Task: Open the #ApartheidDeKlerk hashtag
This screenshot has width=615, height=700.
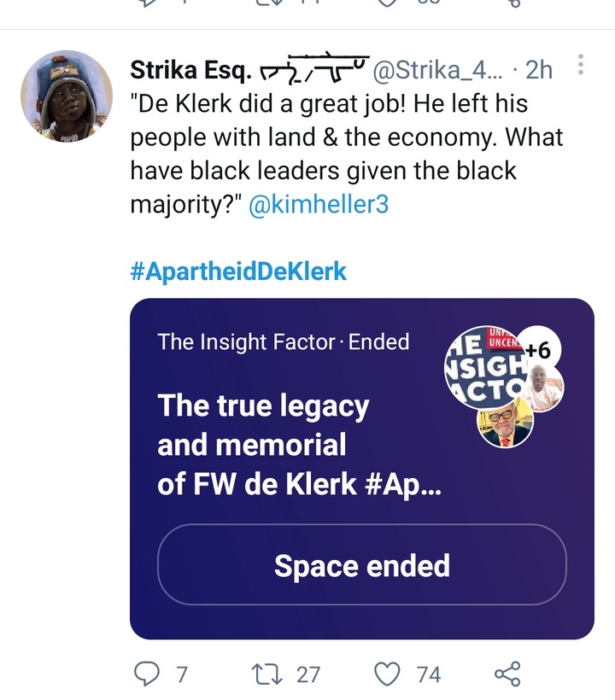Action: [238, 271]
